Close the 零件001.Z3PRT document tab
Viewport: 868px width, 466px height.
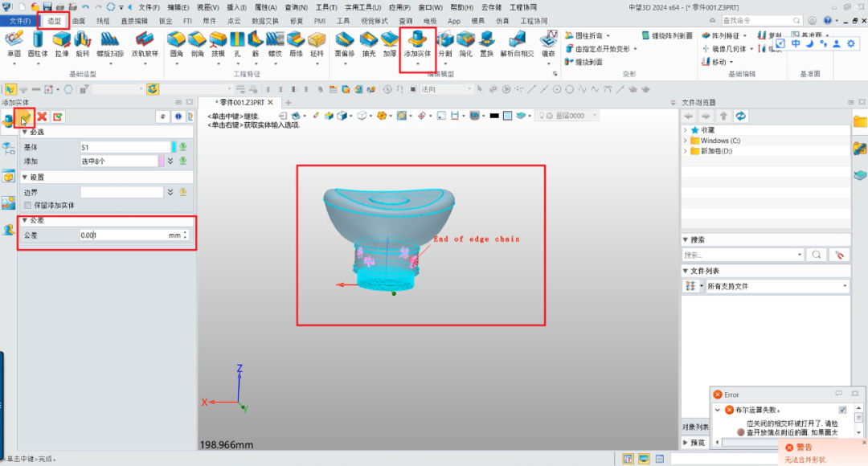point(271,102)
